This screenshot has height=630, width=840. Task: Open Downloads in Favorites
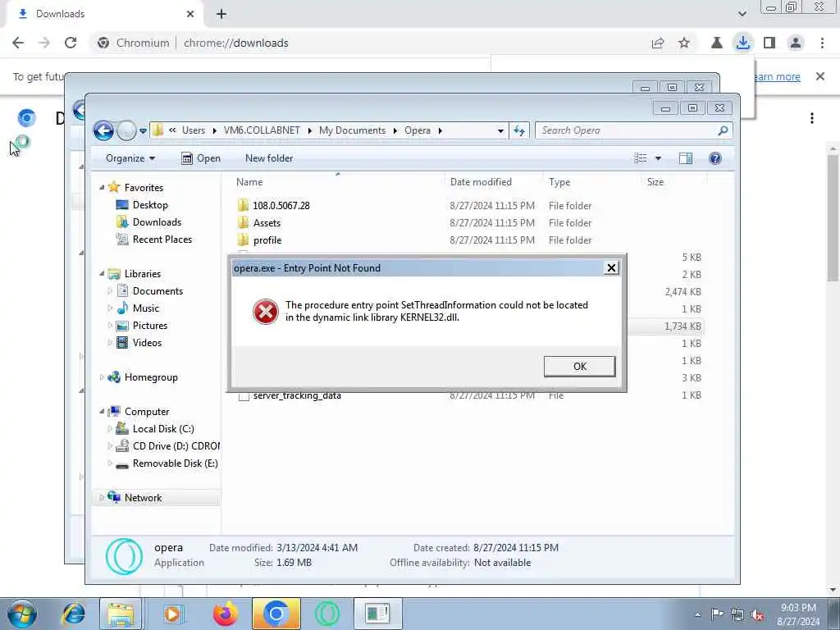pyautogui.click(x=157, y=221)
